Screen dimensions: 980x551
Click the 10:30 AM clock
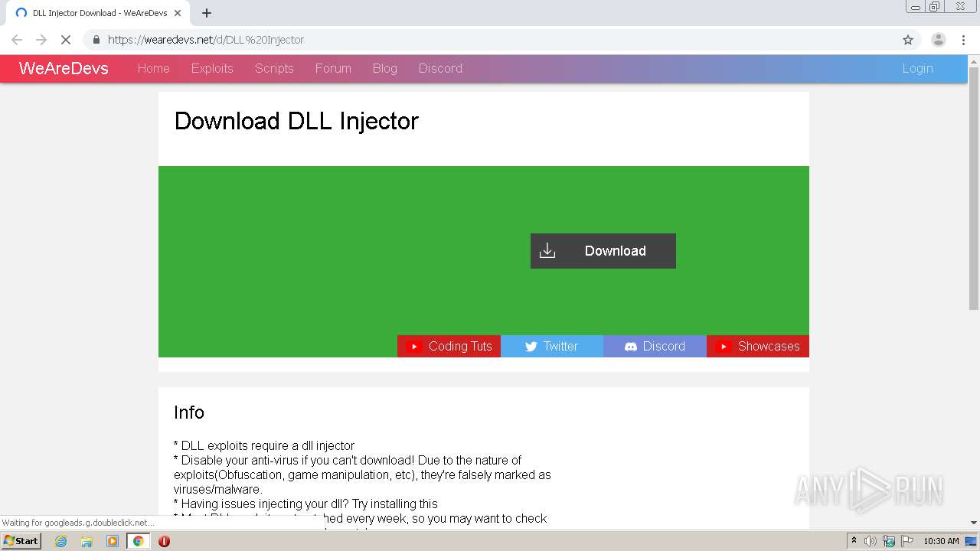[x=941, y=541]
